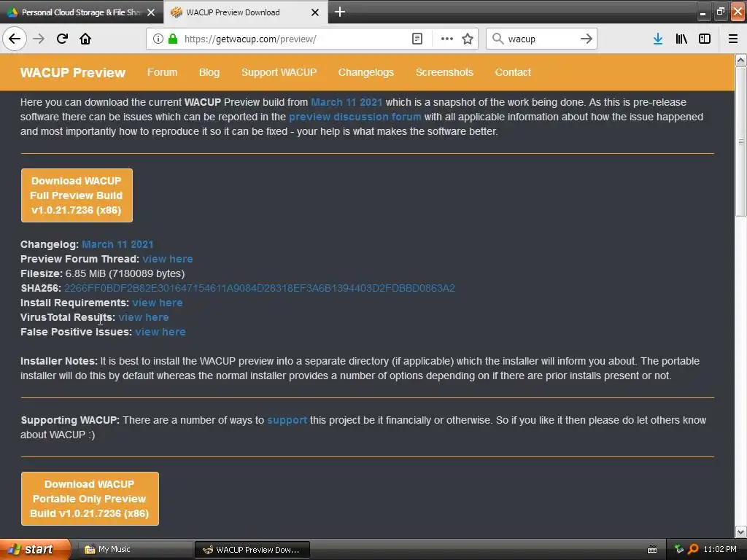747x560 pixels.
Task: Open the downloads panel arrow
Action: [658, 39]
